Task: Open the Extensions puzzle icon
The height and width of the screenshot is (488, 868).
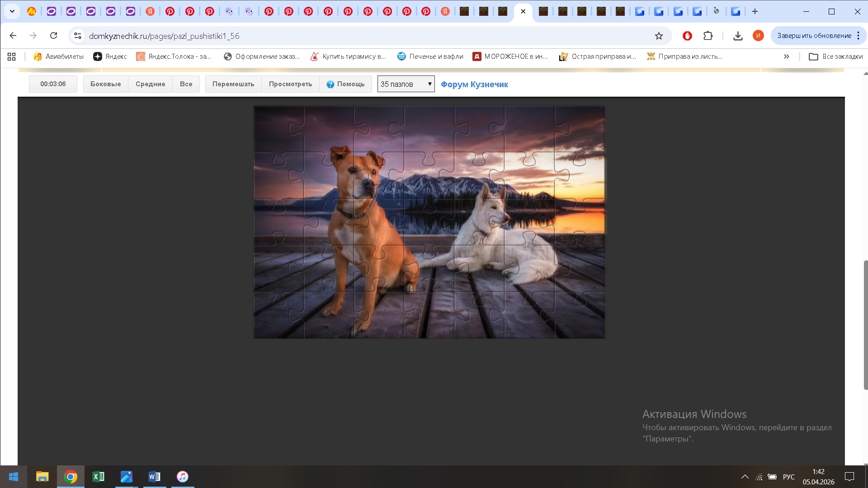Action: [708, 36]
